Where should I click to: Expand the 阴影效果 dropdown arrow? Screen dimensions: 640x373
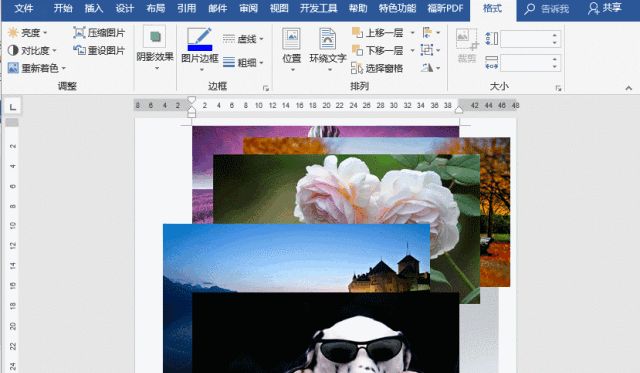click(x=157, y=68)
